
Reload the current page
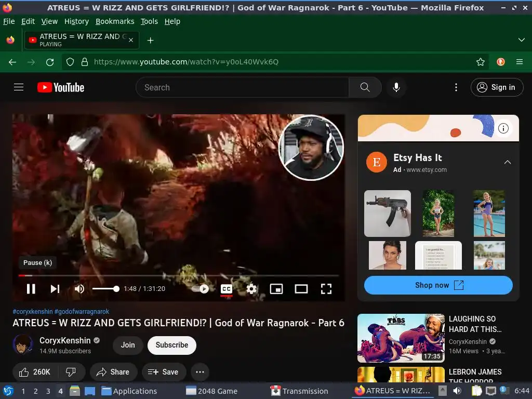(50, 62)
